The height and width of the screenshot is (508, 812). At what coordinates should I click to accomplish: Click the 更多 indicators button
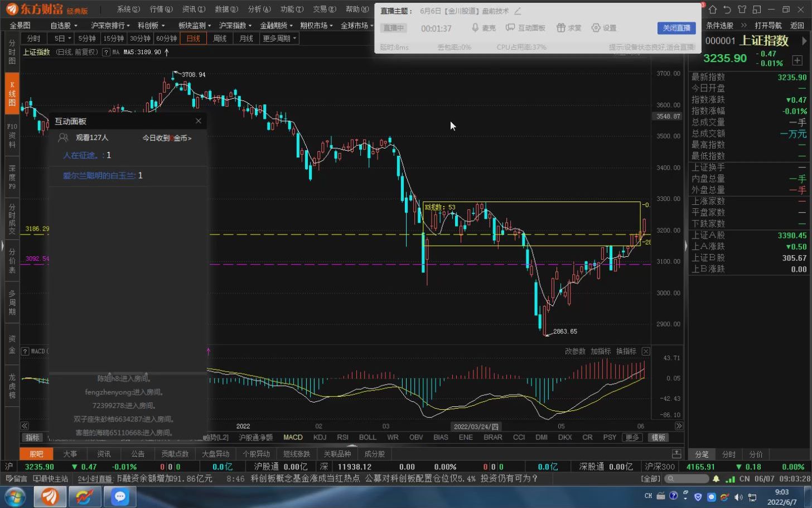[632, 437]
